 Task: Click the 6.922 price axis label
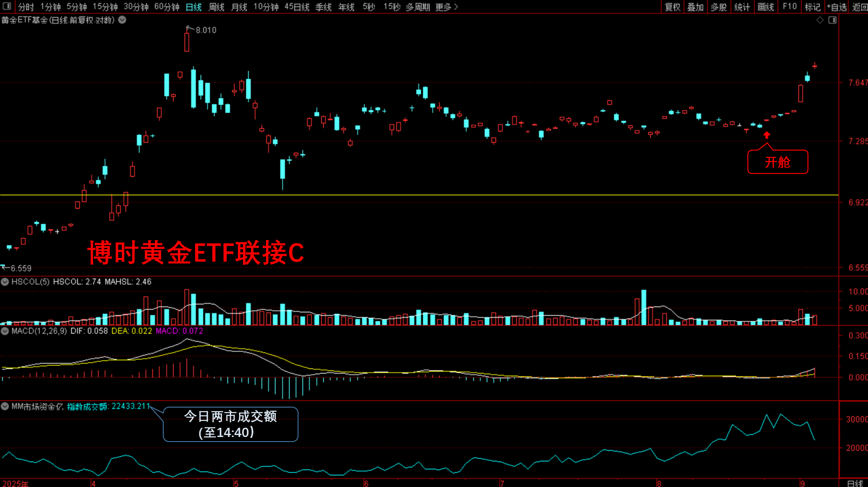[858, 202]
